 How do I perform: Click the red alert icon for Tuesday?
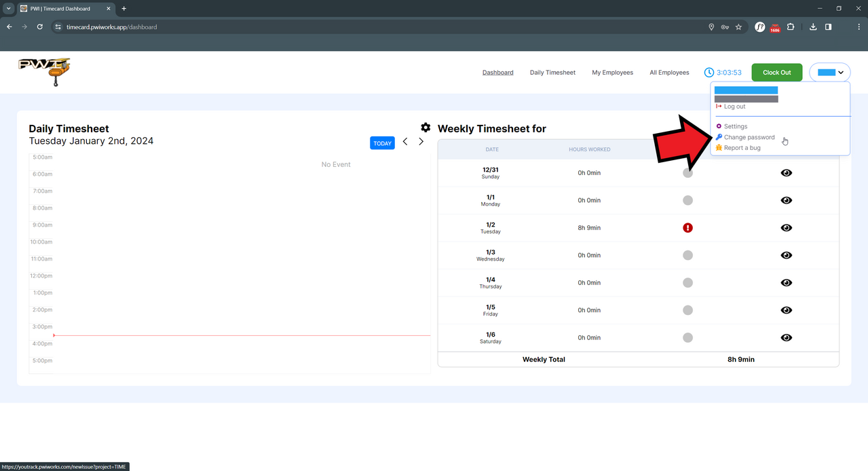coord(687,228)
